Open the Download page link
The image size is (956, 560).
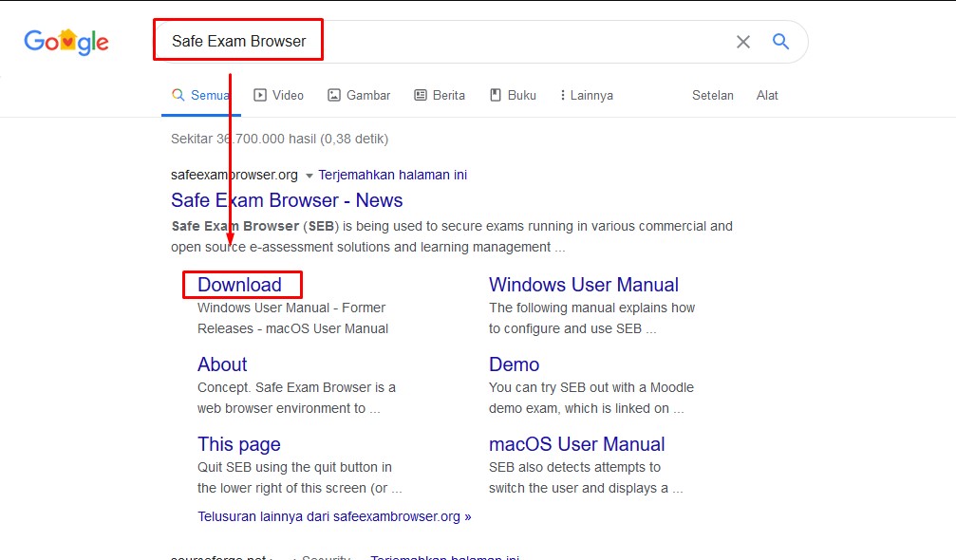point(238,285)
